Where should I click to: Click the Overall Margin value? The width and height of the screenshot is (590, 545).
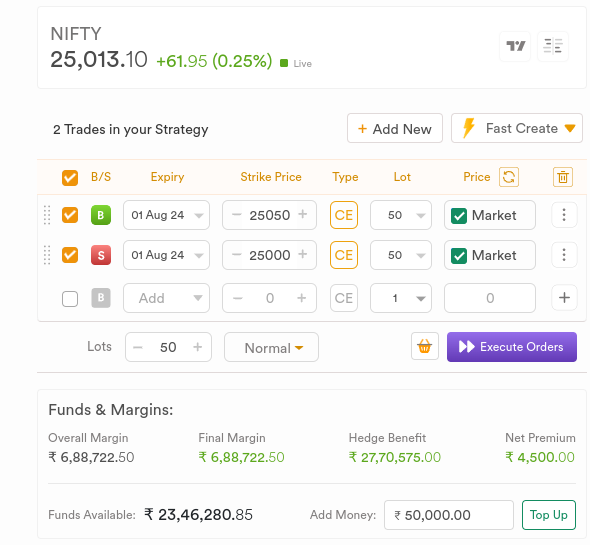91,457
